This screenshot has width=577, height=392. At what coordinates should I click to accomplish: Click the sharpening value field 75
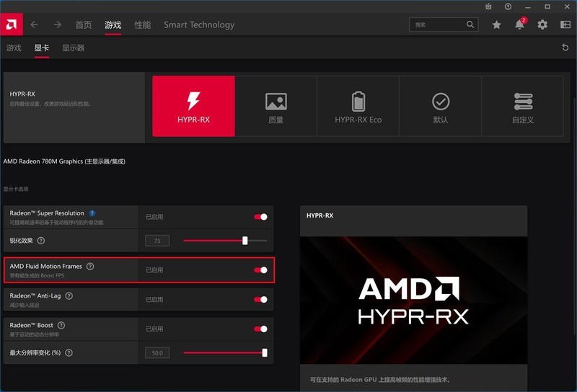click(157, 241)
